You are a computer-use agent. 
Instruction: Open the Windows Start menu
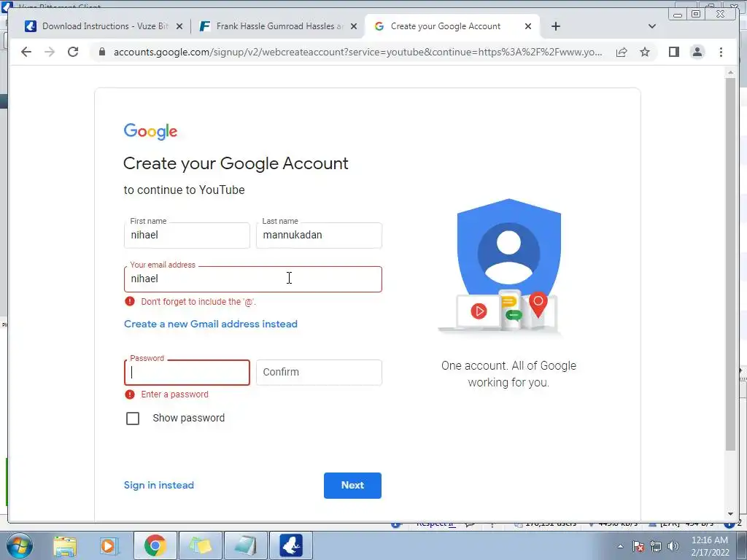20,545
